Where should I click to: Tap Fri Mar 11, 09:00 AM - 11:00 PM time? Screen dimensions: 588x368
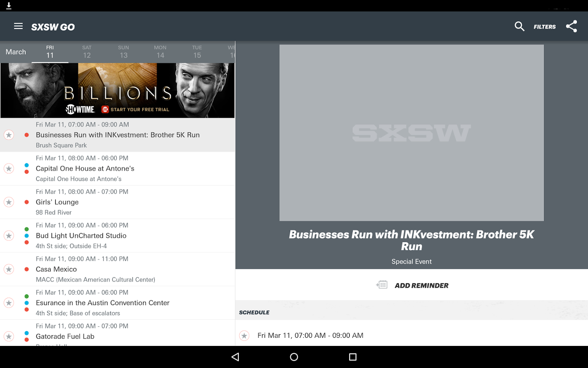pos(82,259)
